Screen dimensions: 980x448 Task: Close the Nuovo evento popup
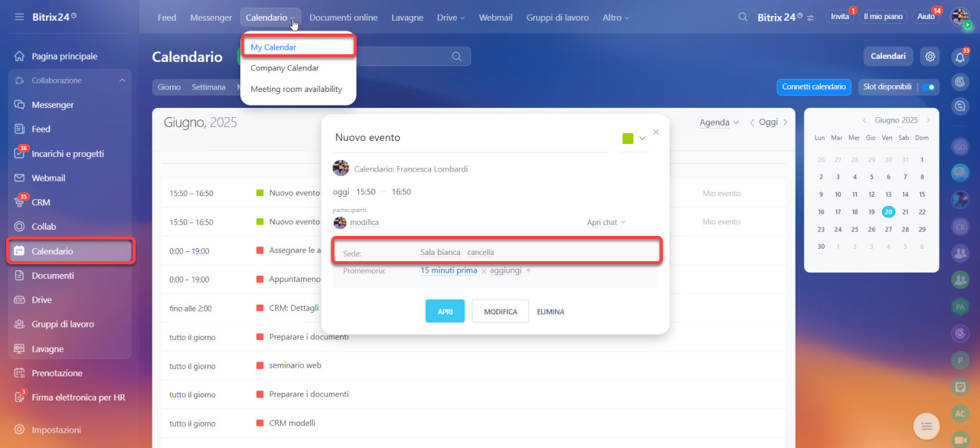pos(655,132)
